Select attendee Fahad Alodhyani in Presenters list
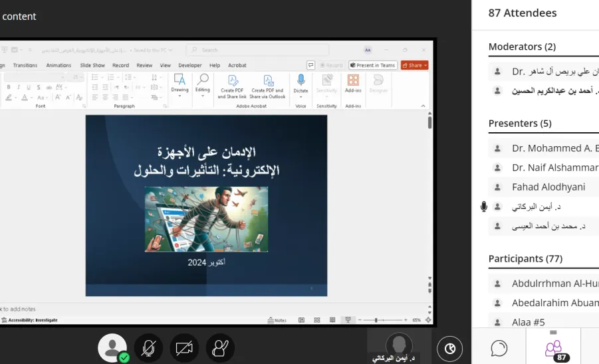599x364 pixels. pyautogui.click(x=544, y=187)
